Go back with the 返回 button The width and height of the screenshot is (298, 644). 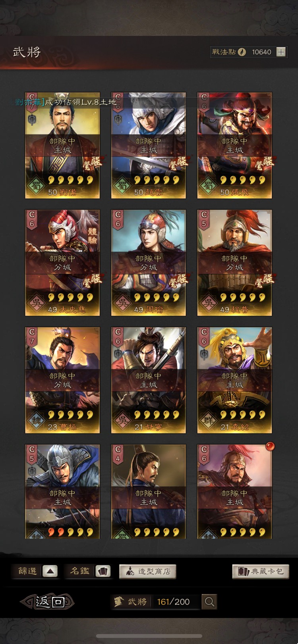pos(48,602)
